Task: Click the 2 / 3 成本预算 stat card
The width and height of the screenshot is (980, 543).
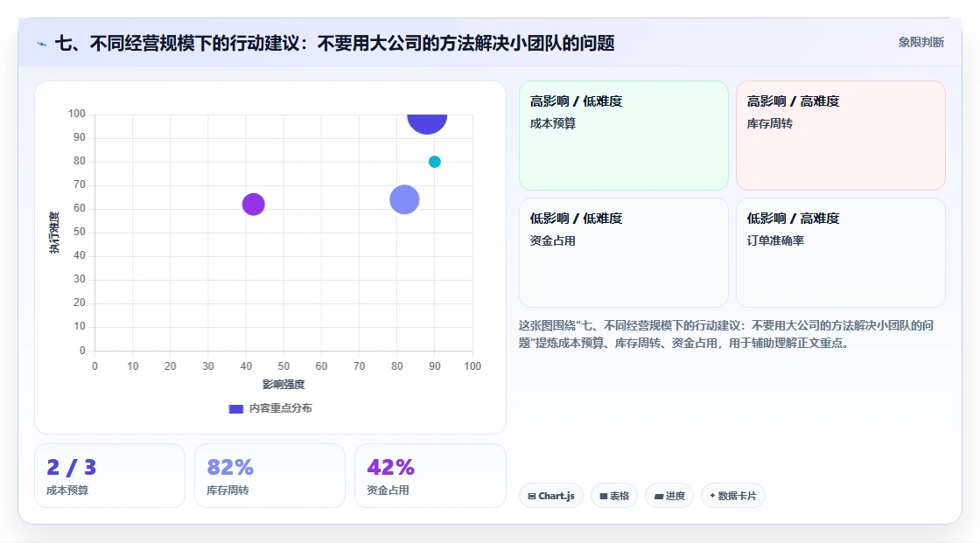Action: 110,476
